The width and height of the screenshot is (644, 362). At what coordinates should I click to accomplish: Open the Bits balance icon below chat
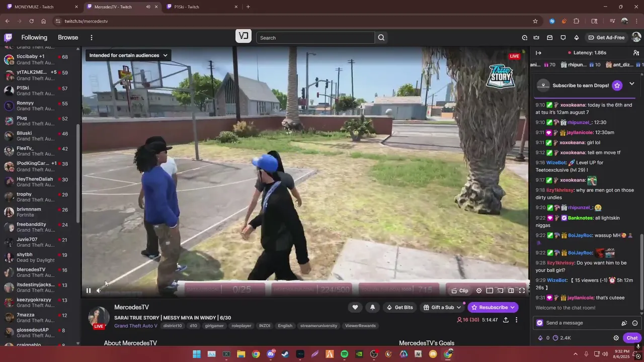(x=540, y=338)
